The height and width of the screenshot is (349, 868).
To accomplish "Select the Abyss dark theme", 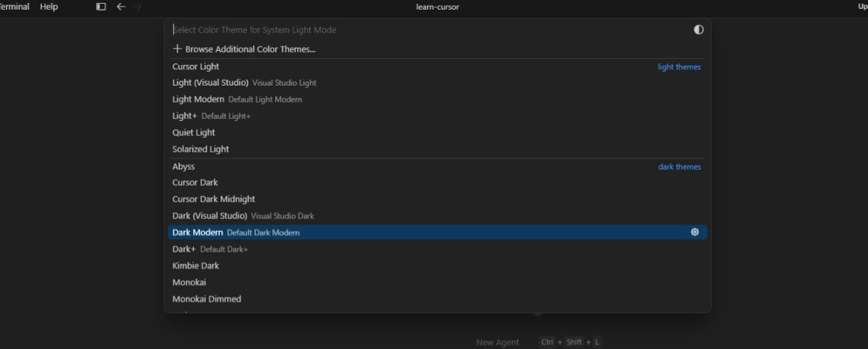I will coord(437,166).
